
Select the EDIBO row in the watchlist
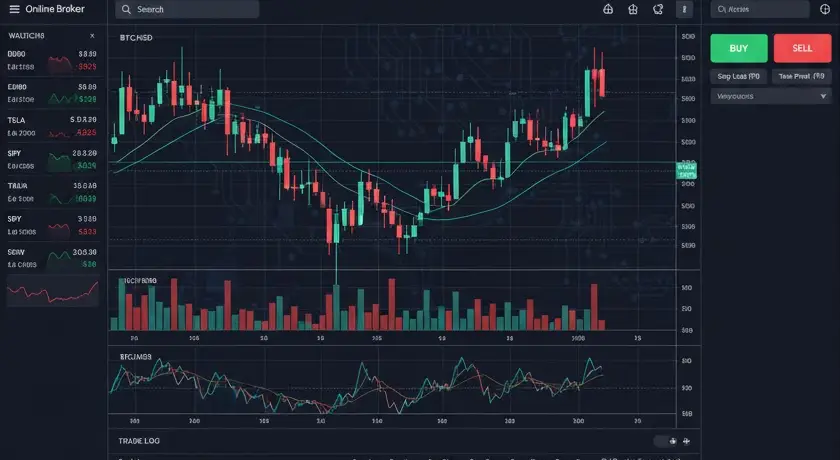[52, 93]
